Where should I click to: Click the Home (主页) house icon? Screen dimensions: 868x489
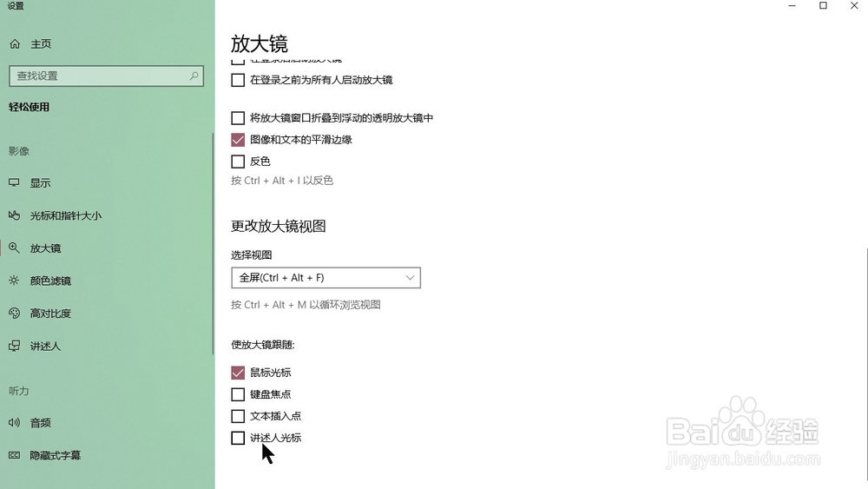15,43
